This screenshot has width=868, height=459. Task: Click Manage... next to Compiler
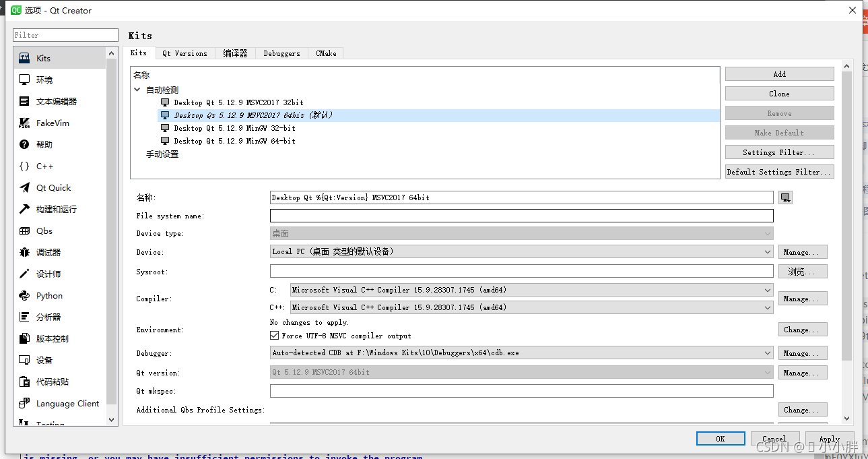(x=803, y=299)
